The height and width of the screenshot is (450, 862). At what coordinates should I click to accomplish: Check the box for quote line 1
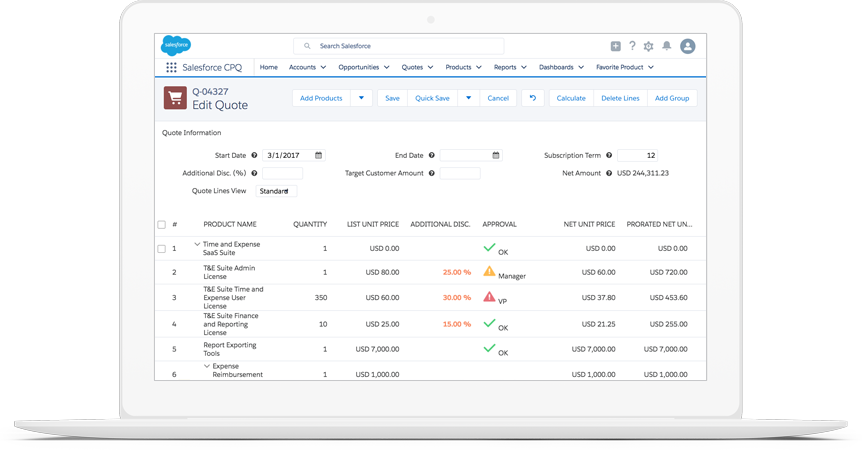[162, 249]
